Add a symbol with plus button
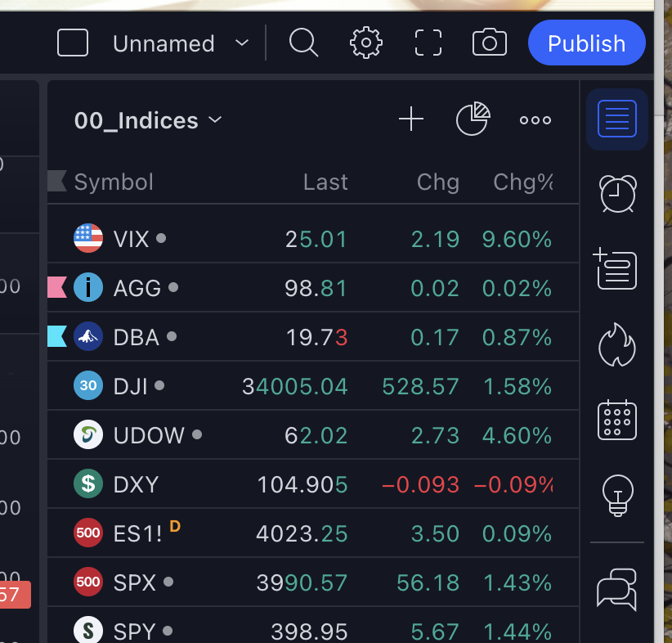This screenshot has height=643, width=672. (x=410, y=120)
